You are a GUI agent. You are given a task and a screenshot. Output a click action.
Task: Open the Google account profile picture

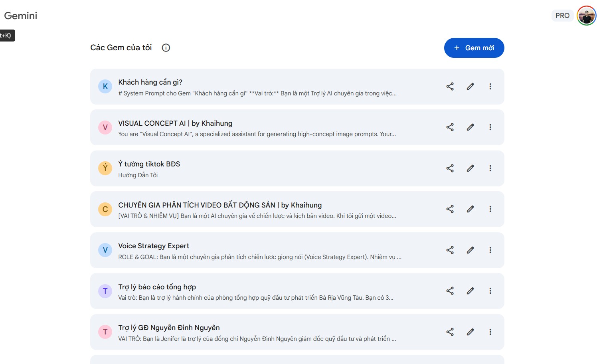coord(586,16)
